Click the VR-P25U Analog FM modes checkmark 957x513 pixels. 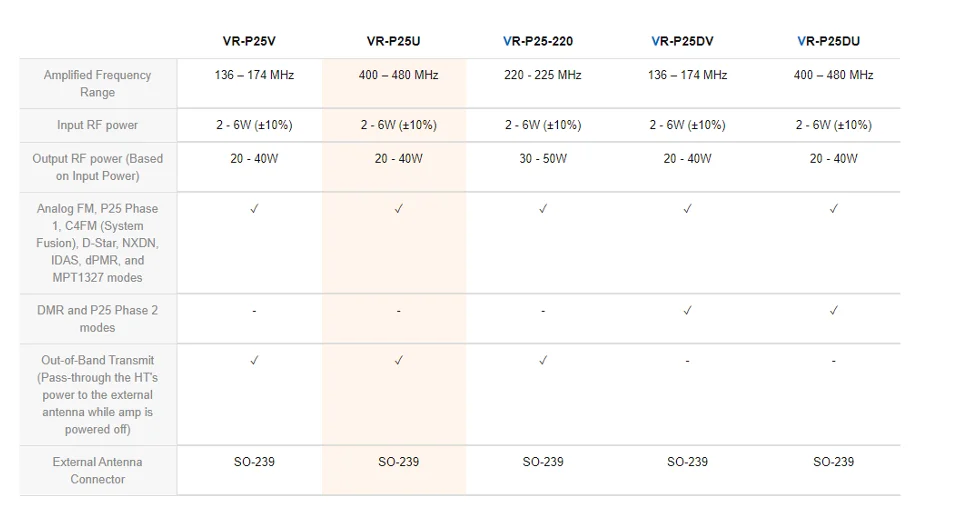click(x=399, y=209)
